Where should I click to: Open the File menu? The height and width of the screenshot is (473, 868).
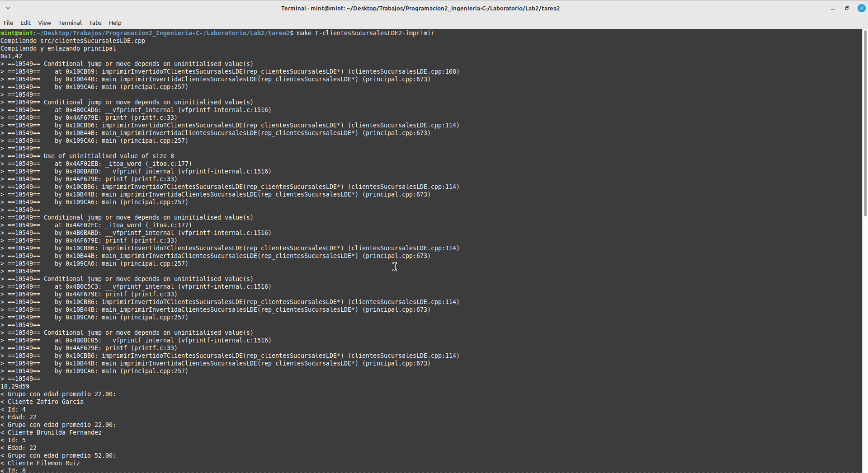(x=8, y=23)
